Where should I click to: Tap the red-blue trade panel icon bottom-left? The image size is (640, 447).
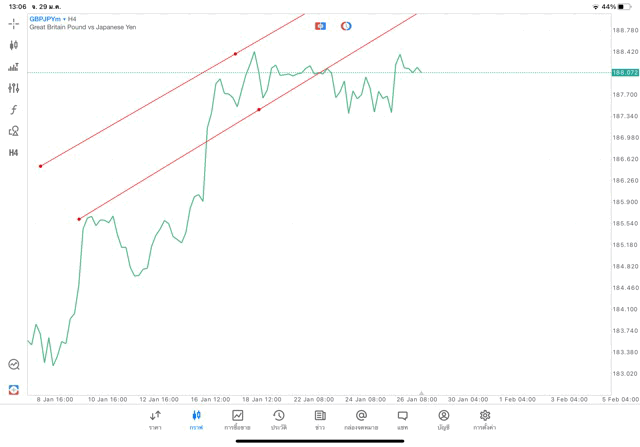pos(14,389)
